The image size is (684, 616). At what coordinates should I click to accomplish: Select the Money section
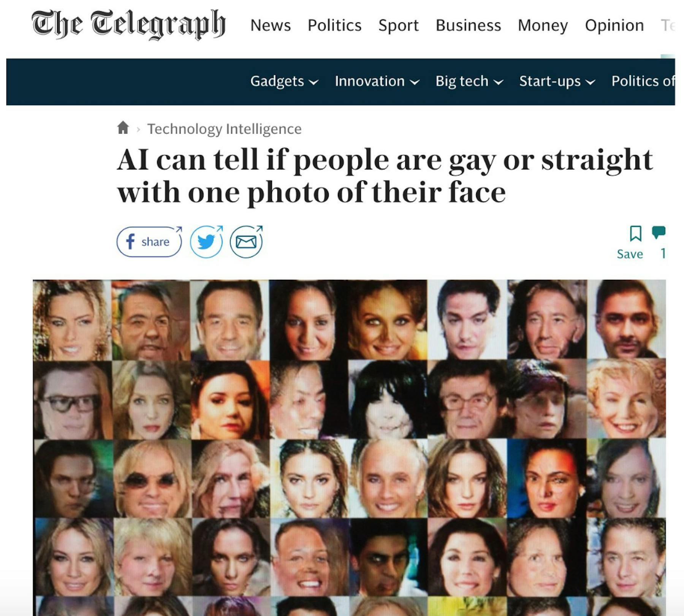[543, 25]
